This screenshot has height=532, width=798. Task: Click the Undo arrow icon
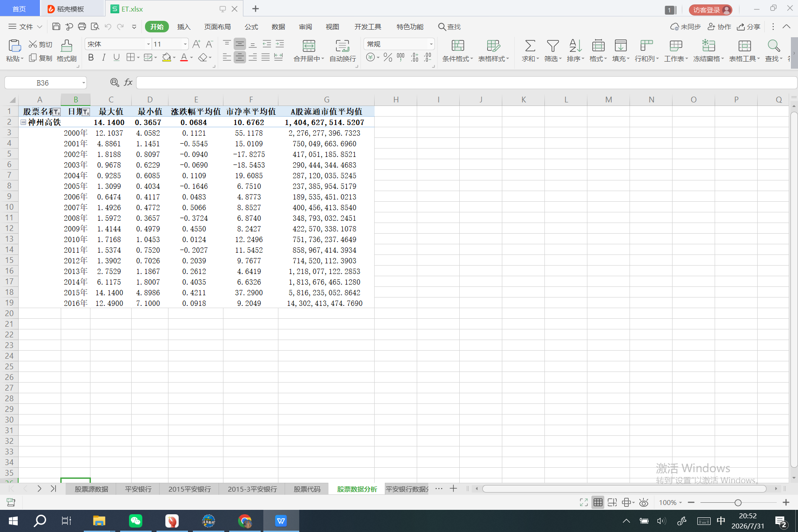tap(108, 27)
